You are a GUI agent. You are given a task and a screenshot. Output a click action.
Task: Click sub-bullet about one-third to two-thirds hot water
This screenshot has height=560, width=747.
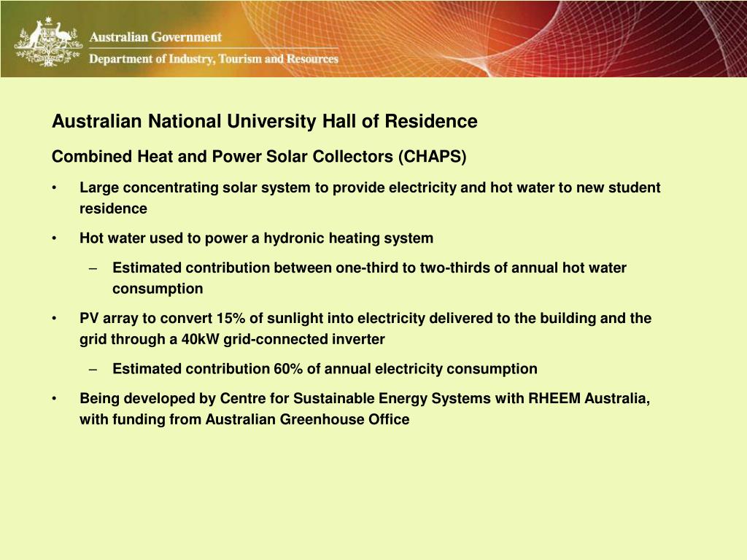369,278
